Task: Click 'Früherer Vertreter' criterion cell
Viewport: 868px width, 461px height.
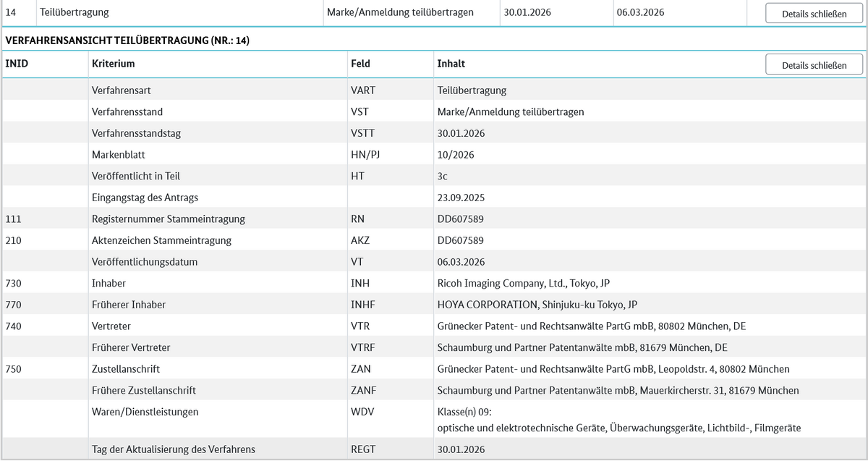Action: coord(131,347)
